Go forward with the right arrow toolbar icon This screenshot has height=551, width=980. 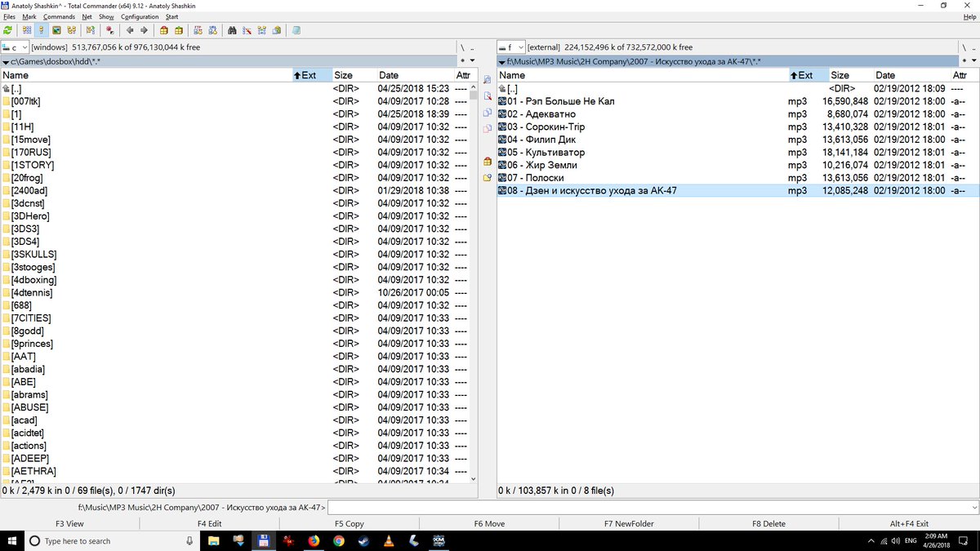click(144, 30)
